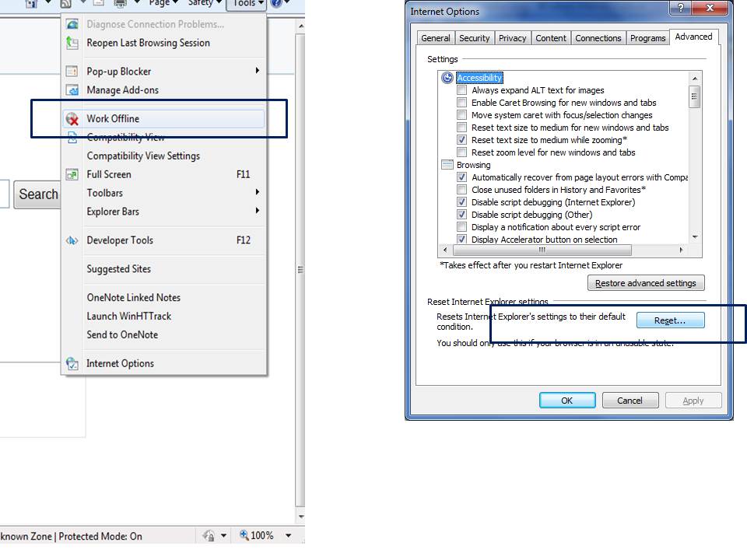Click the settings list scroll-down arrow
The height and width of the screenshot is (560, 747).
[x=695, y=237]
